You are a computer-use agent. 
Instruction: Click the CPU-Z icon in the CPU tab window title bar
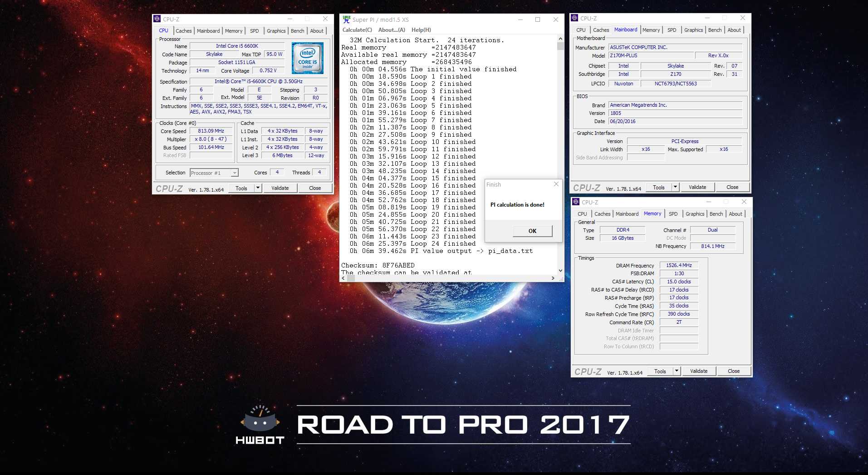(157, 19)
